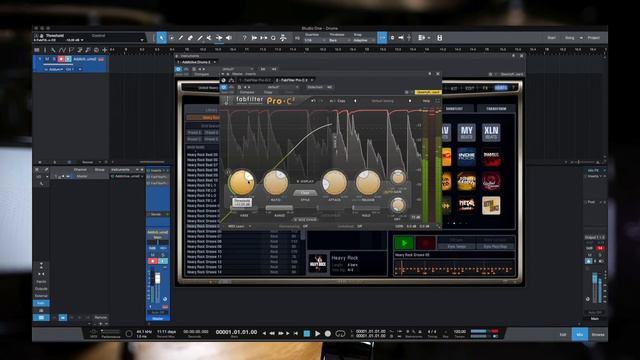Click the transport Record button

[328, 333]
